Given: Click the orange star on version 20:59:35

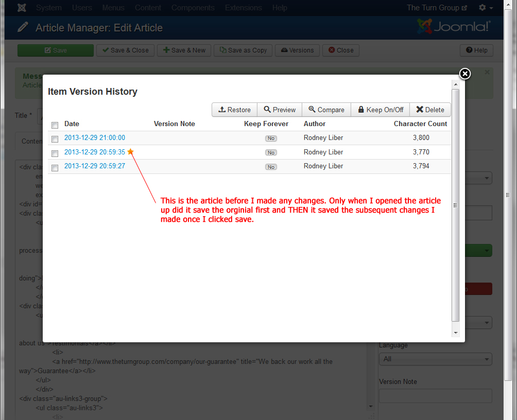Looking at the screenshot, I should tap(131, 152).
